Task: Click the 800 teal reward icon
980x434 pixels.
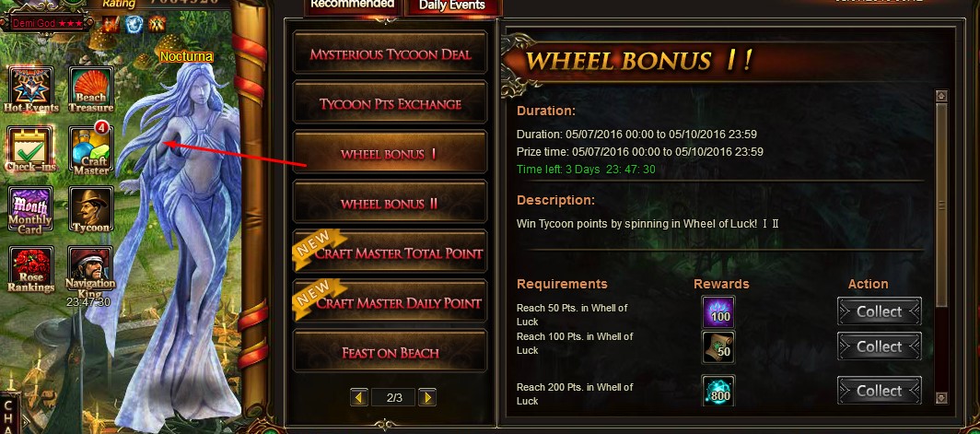Action: (718, 390)
